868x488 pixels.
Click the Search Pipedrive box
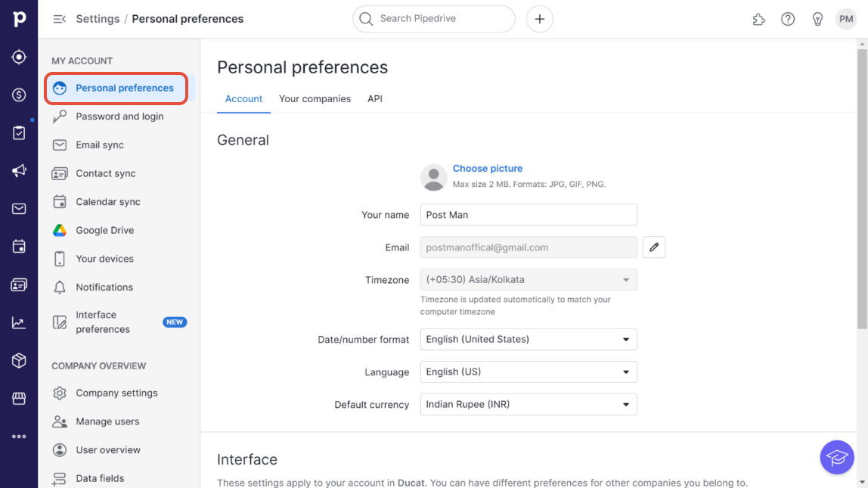click(434, 19)
